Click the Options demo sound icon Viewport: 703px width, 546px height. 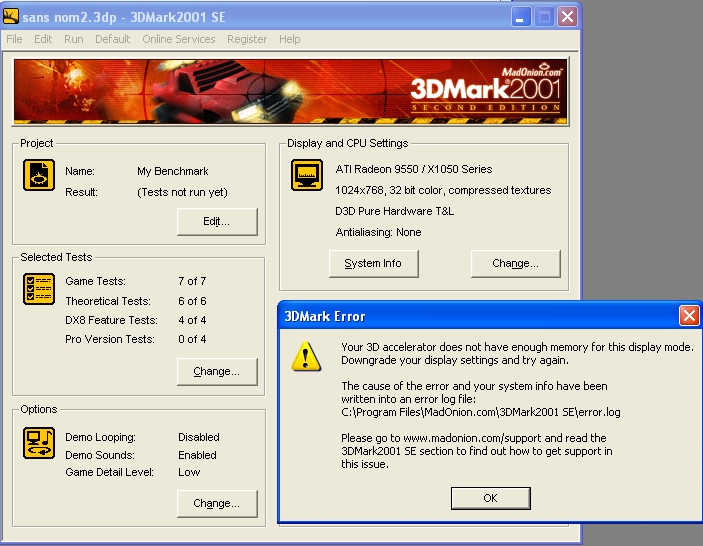pos(39,443)
